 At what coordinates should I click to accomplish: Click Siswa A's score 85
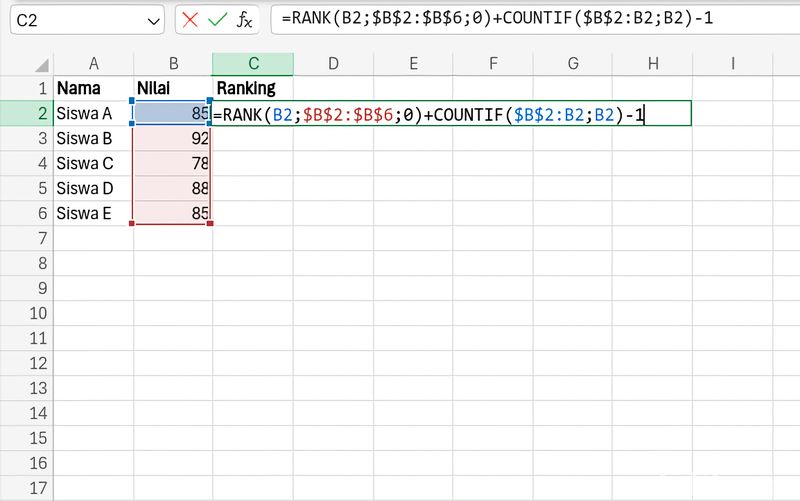pyautogui.click(x=173, y=113)
